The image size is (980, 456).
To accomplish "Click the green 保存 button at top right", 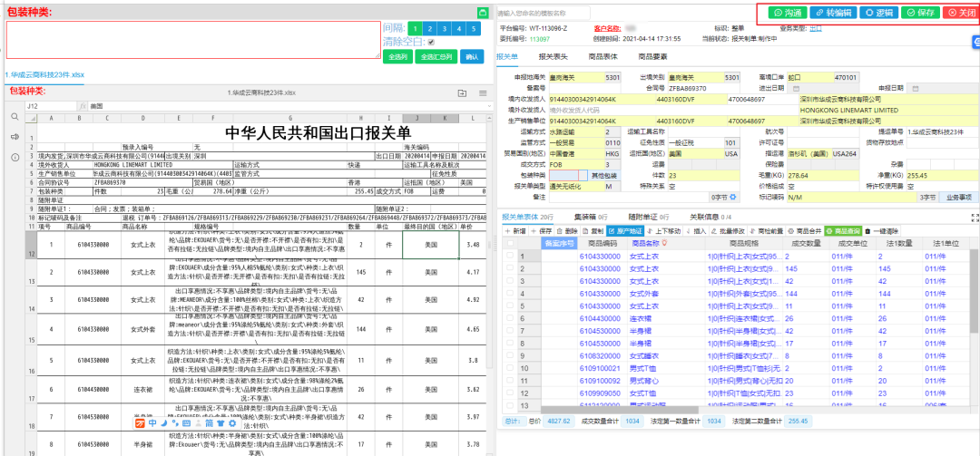I will [921, 13].
